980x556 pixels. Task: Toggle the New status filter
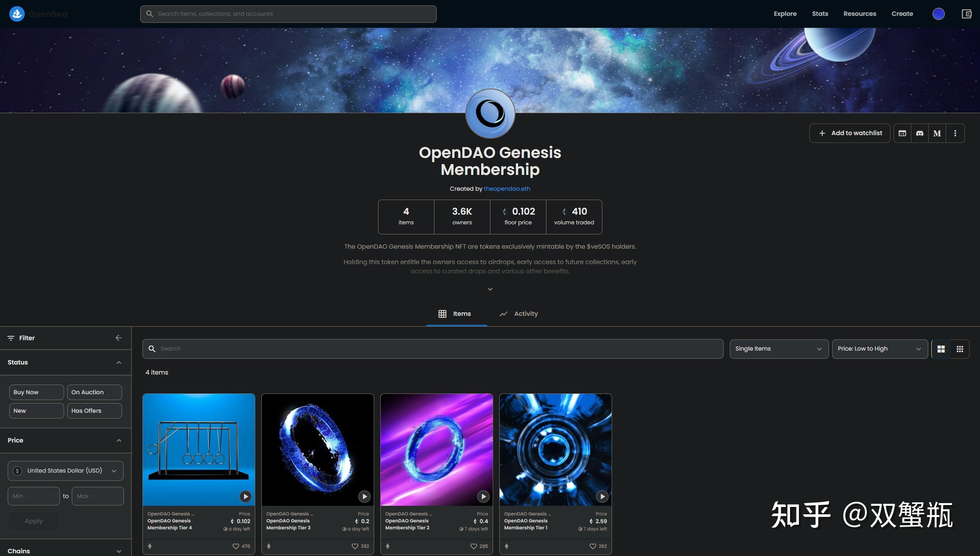click(x=36, y=411)
